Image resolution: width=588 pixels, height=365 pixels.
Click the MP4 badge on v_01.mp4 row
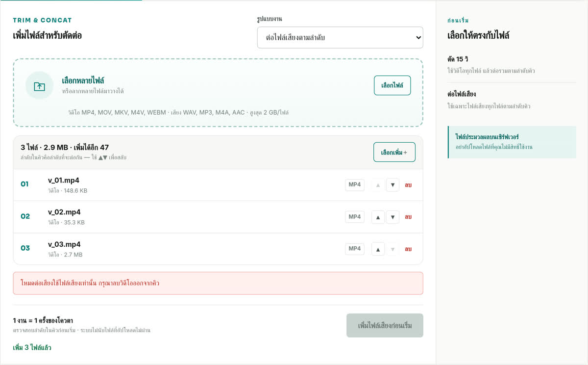click(355, 185)
